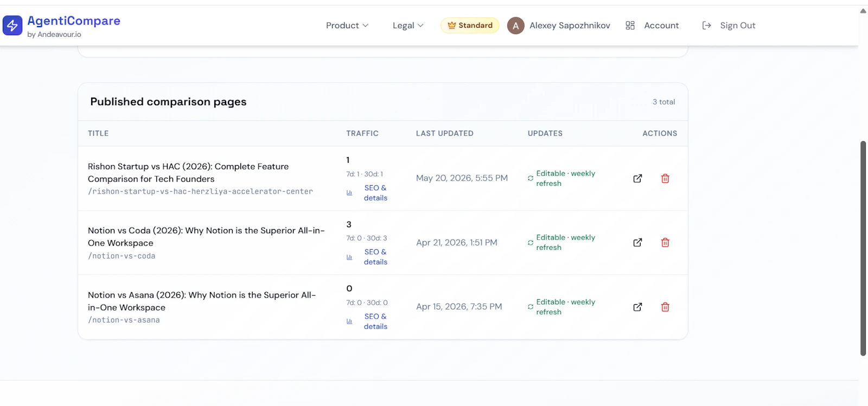The width and height of the screenshot is (868, 406).
Task: Click 'Editable · weekly refresh' for Notion vs Coda
Action: pyautogui.click(x=566, y=242)
